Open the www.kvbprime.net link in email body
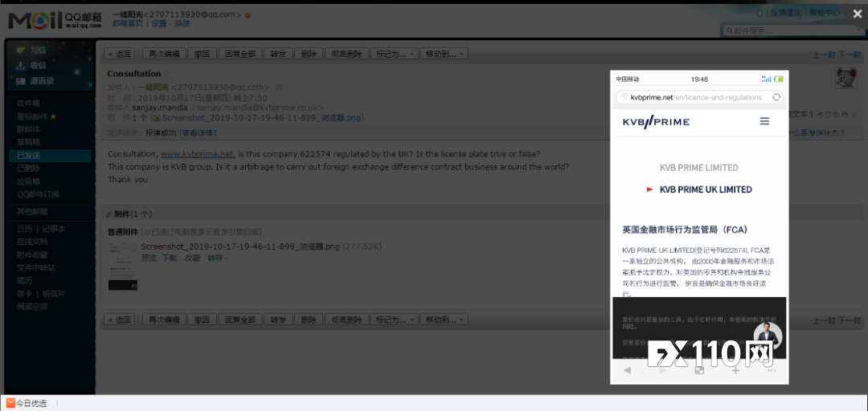 coord(198,154)
